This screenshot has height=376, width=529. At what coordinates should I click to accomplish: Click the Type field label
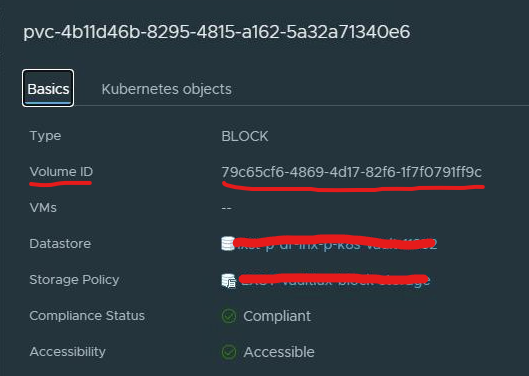[45, 136]
